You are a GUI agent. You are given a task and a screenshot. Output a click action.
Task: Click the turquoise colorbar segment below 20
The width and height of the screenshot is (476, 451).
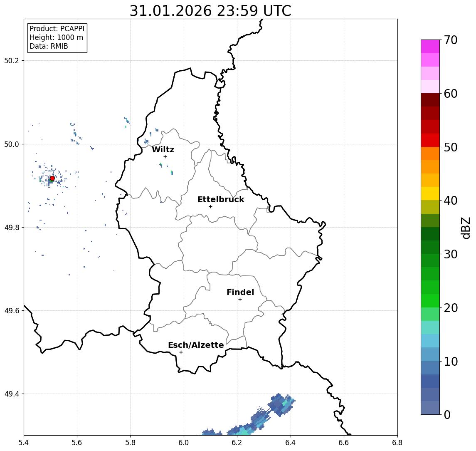click(430, 327)
